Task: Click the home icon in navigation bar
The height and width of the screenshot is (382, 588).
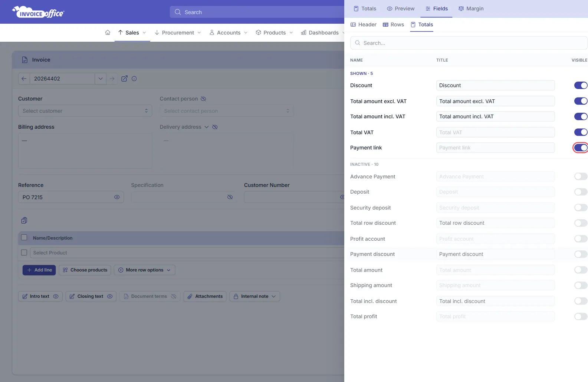Action: point(108,33)
